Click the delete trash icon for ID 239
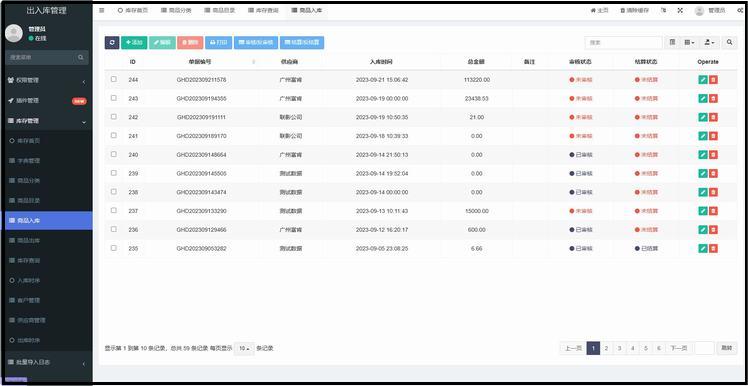This screenshot has width=748, height=386. [713, 173]
